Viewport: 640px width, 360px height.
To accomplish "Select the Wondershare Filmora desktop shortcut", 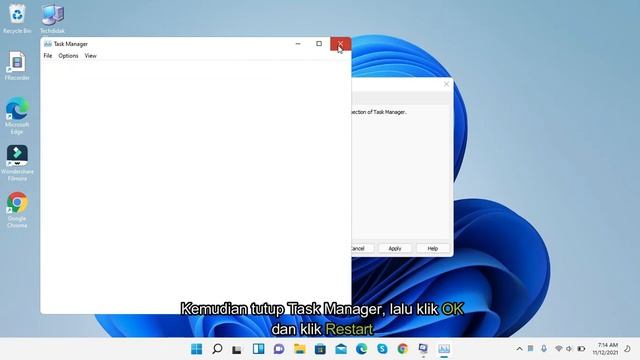I will pos(17,163).
